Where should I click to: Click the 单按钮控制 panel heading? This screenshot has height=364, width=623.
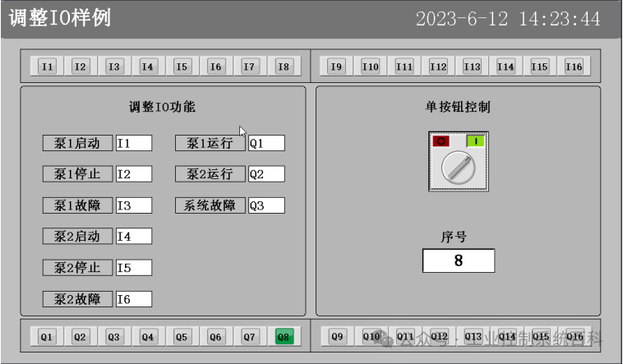pos(458,107)
